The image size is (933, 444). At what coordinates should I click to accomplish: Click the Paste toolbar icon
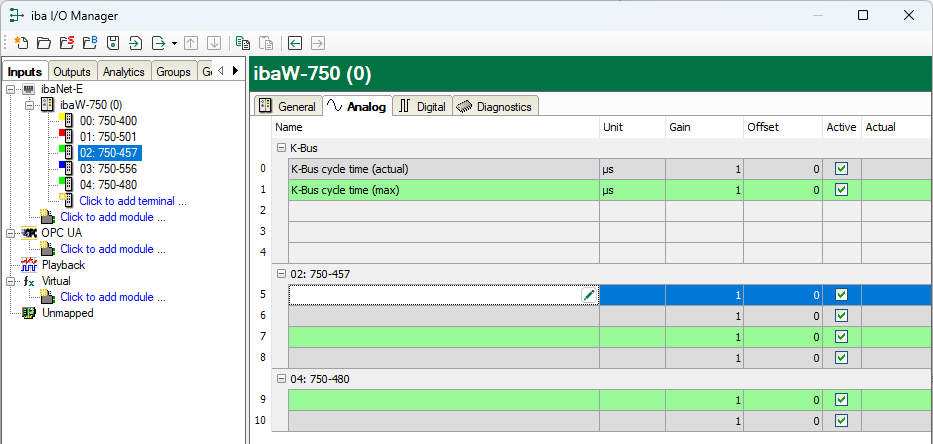point(266,42)
